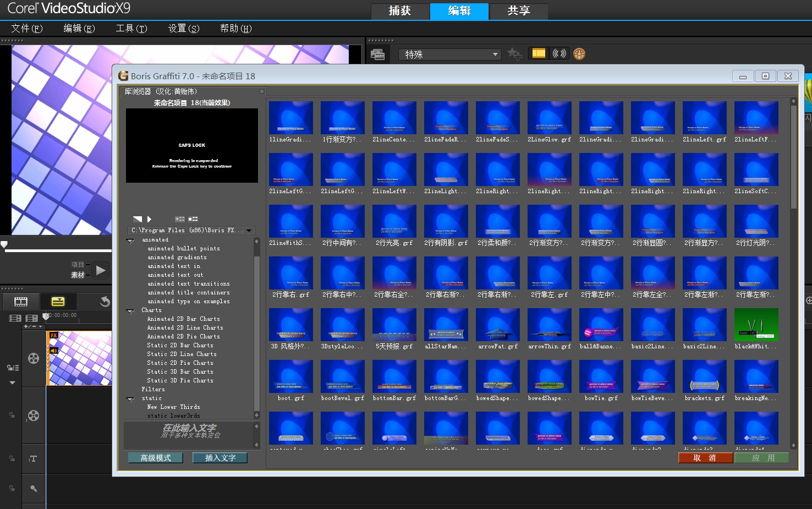This screenshot has height=509, width=812.
Task: Select 素材 preview mode
Action: click(x=78, y=275)
